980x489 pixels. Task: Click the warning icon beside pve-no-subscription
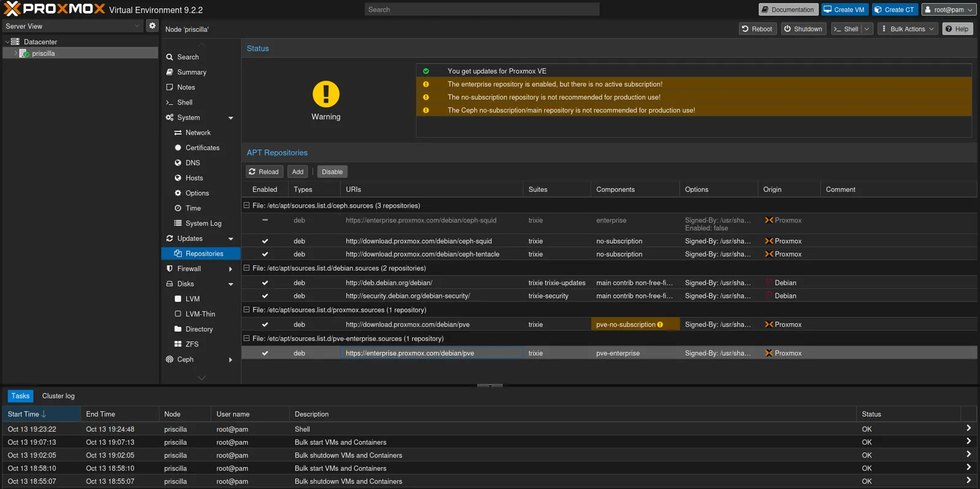pos(660,324)
